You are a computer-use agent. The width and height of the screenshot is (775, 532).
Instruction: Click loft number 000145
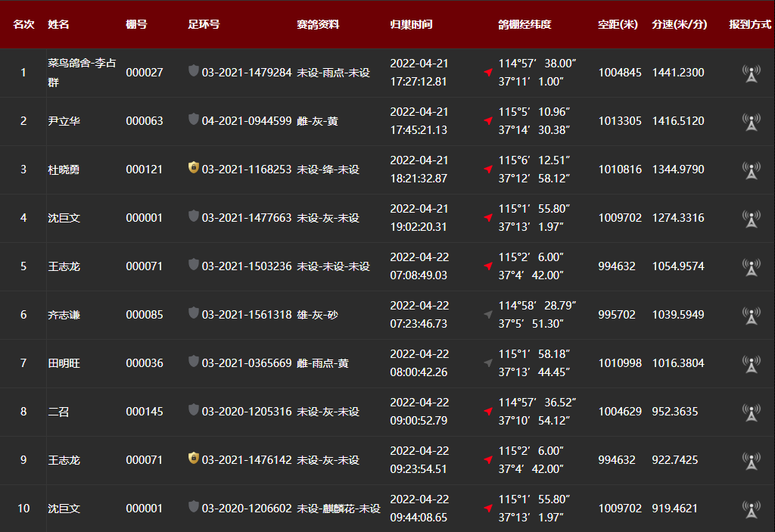[x=144, y=412]
